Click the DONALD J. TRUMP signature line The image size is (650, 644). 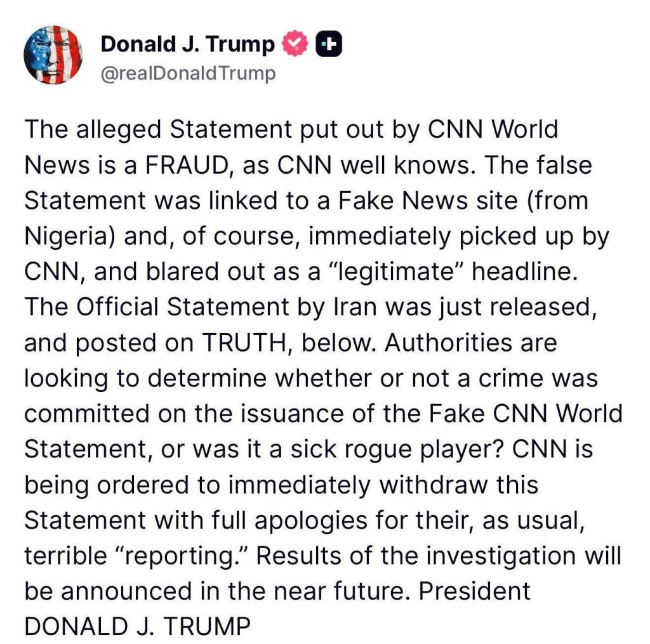click(x=137, y=627)
